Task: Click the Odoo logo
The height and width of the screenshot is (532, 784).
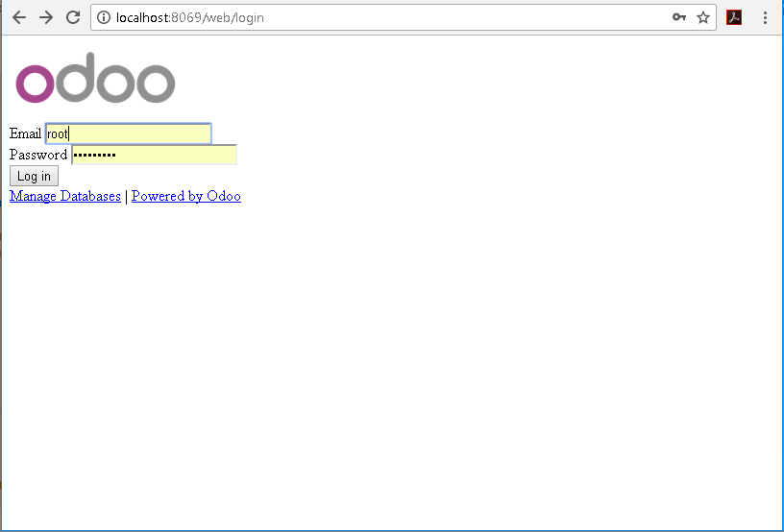Action: coord(95,78)
